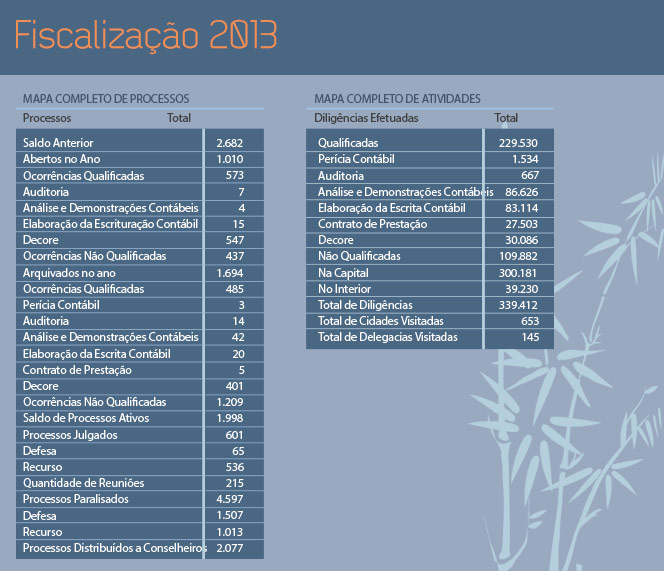Click the value 215

pos(235,483)
